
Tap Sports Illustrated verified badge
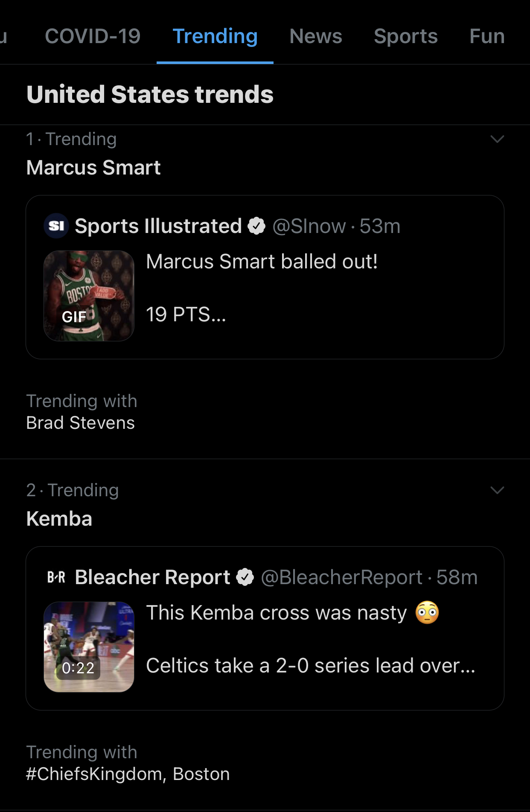click(256, 226)
